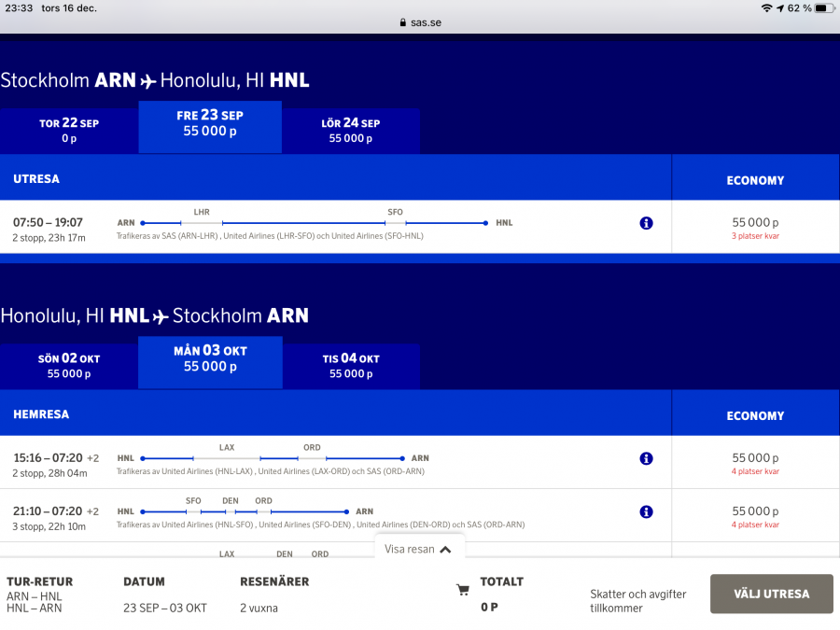This screenshot has height=630, width=840.
Task: Tap the battery indicator in status bar
Action: (x=824, y=8)
